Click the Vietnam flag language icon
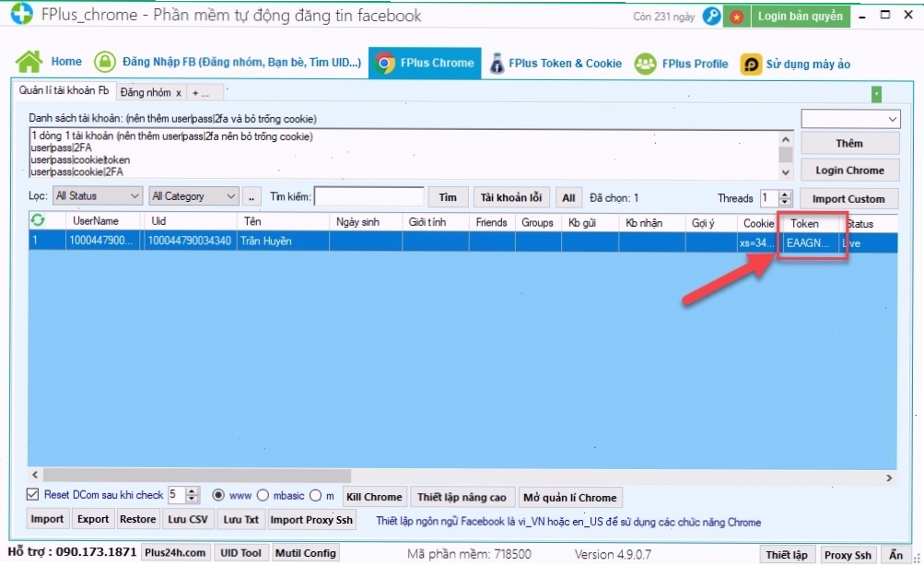 point(737,17)
